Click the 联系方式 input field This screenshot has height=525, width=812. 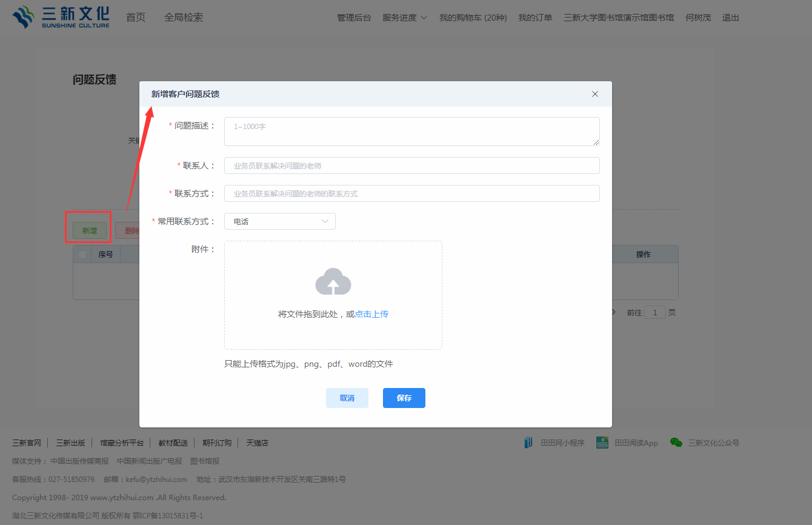pos(411,193)
